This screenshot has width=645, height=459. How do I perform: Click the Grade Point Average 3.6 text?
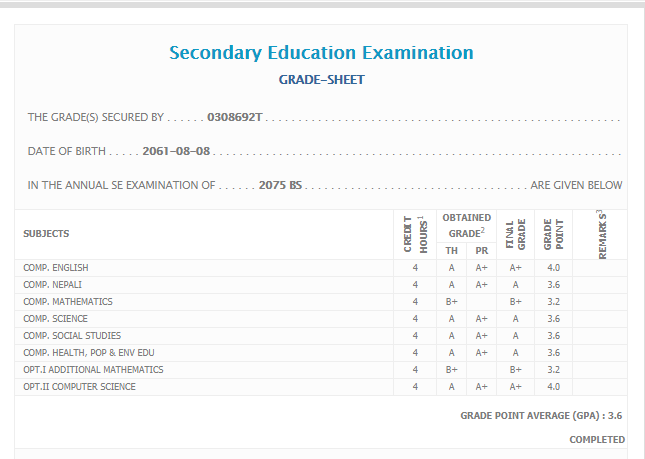point(541,415)
